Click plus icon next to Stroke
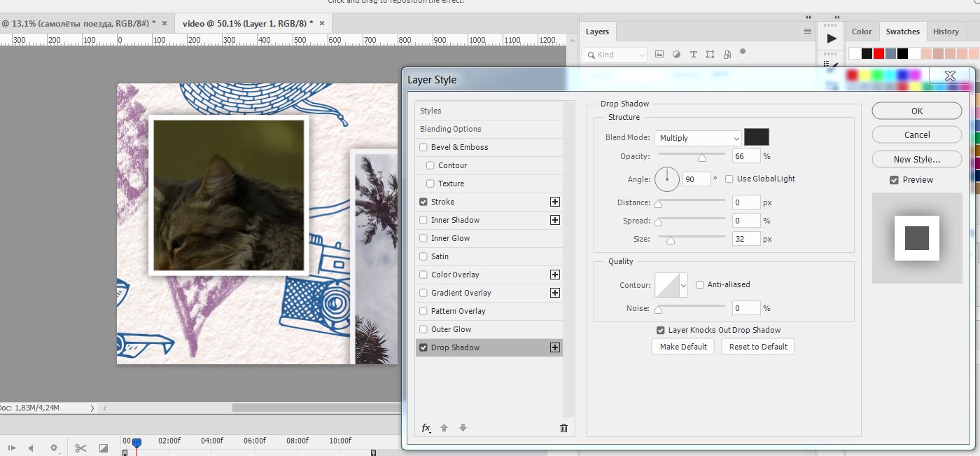This screenshot has width=980, height=456. coord(555,202)
